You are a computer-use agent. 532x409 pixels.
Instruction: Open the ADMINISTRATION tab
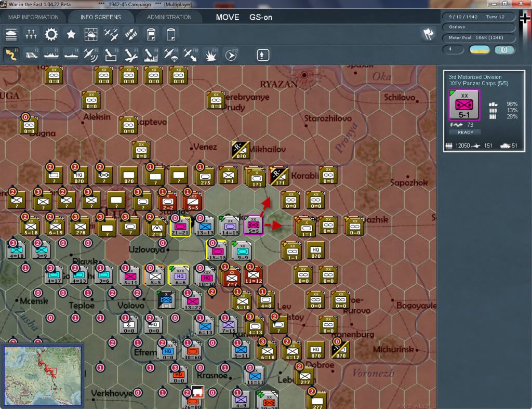tap(169, 17)
